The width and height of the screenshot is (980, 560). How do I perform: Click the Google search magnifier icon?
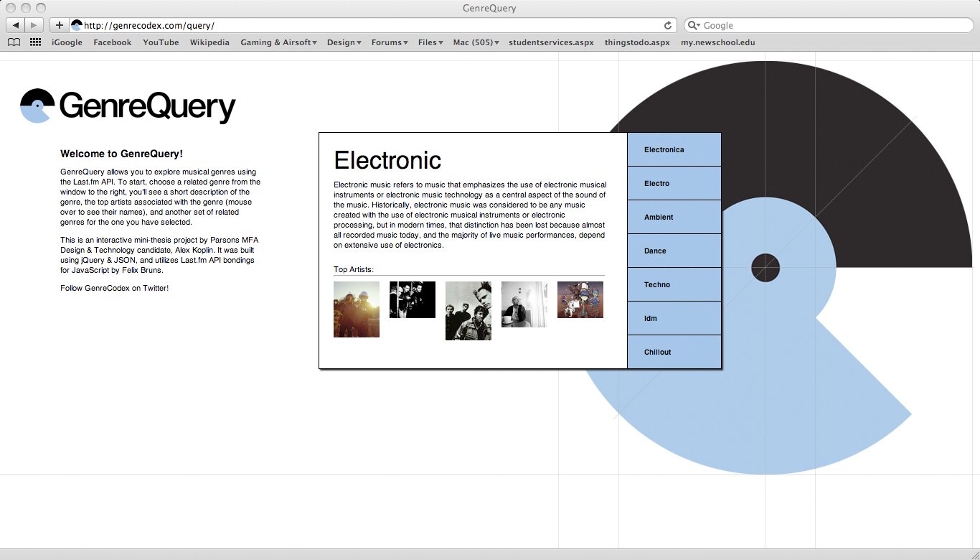694,25
